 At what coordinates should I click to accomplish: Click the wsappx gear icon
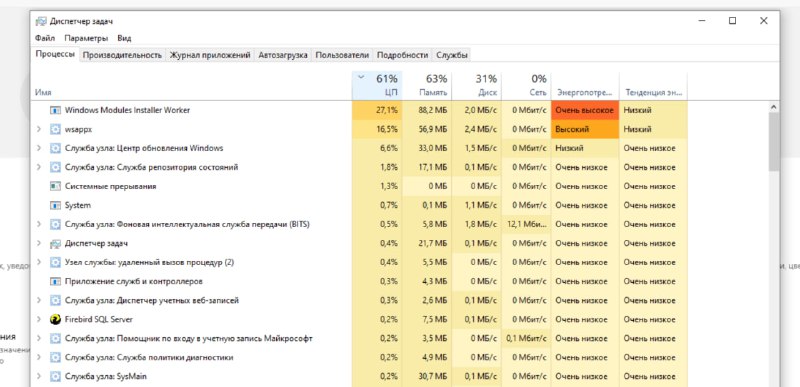(x=55, y=129)
